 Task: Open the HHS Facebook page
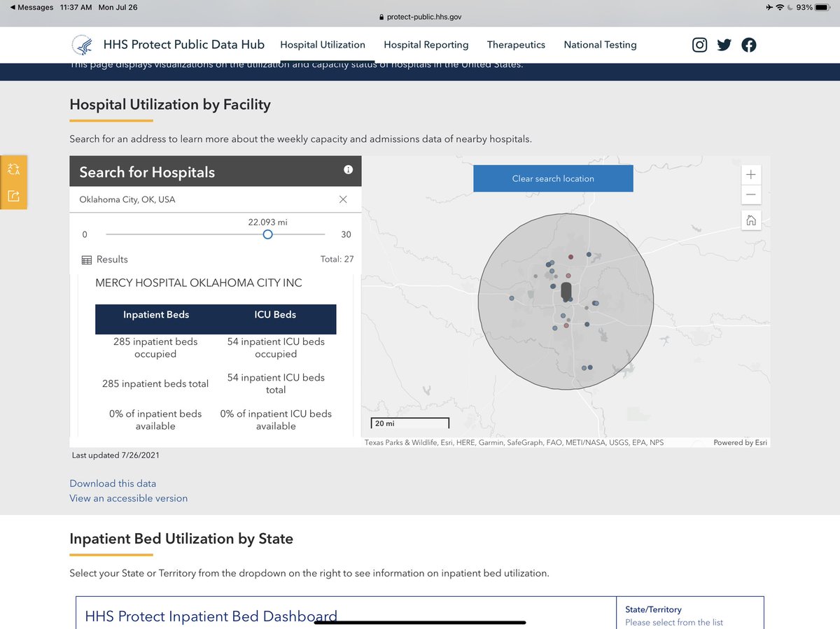coord(749,45)
